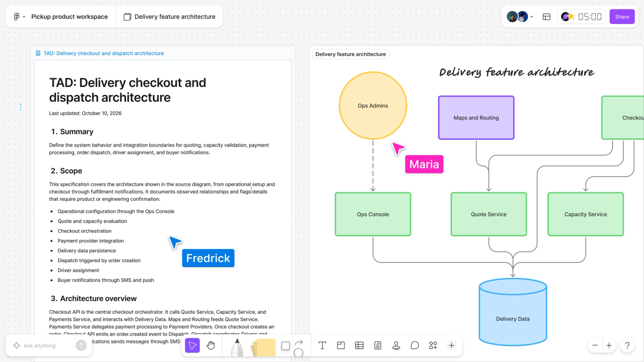This screenshot has height=362, width=644.
Task: Open the Pickup product workspace title
Action: pyautogui.click(x=70, y=16)
